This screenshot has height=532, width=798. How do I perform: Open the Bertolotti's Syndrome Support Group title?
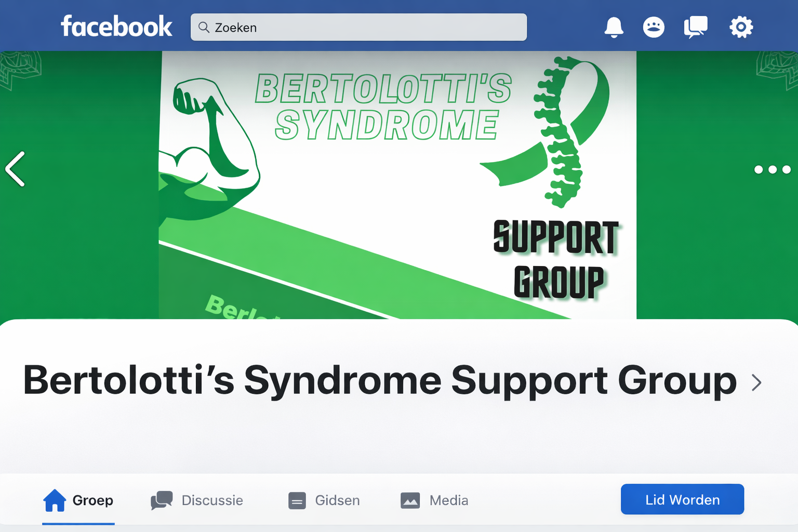coord(380,381)
